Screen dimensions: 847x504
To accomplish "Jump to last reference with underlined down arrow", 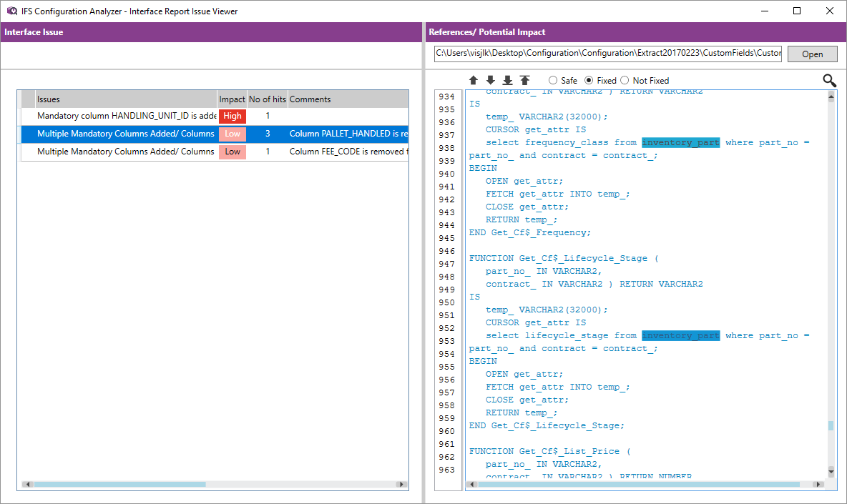I will [x=508, y=81].
